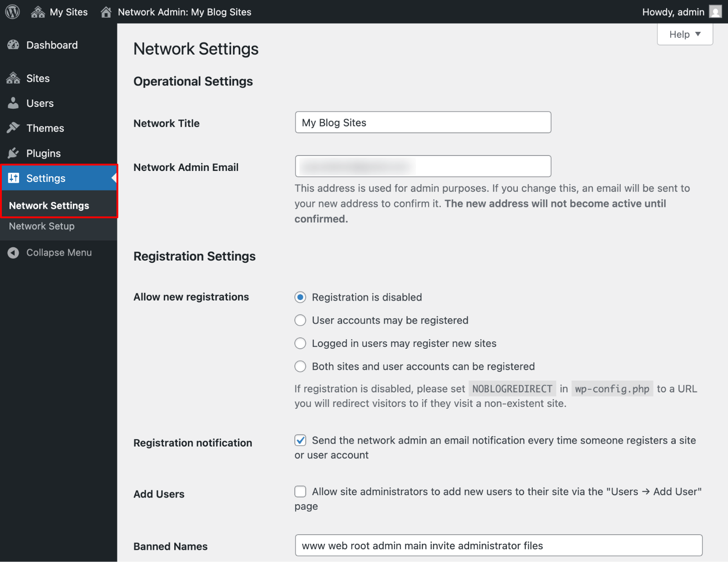Click the Allow new registrations label
Screen dimensions: 728x562
pos(191,297)
